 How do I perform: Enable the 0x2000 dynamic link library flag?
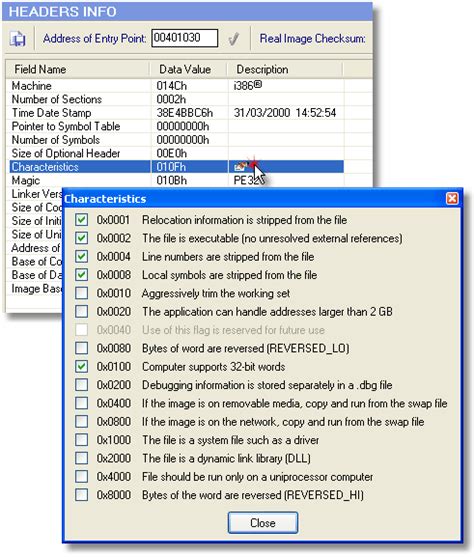[82, 458]
